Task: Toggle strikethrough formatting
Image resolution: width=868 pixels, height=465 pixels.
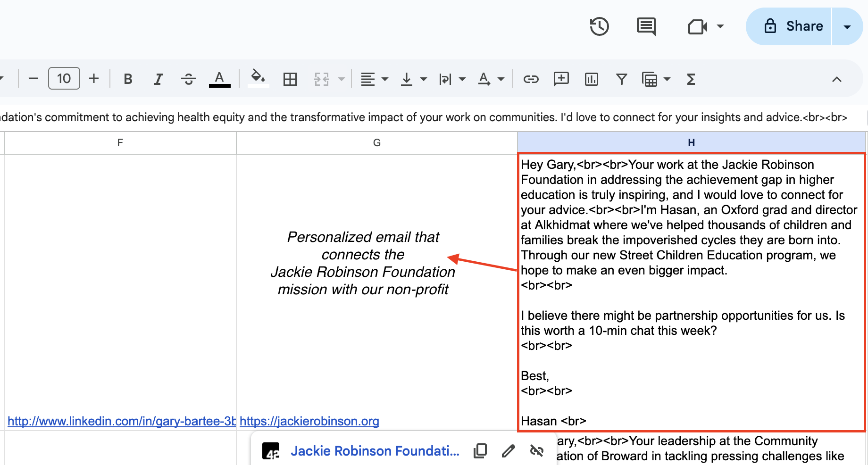Action: coord(189,79)
